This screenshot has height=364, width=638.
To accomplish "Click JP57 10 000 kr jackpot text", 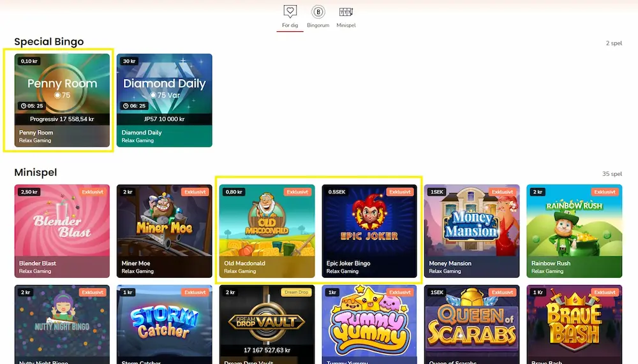I will [x=165, y=119].
